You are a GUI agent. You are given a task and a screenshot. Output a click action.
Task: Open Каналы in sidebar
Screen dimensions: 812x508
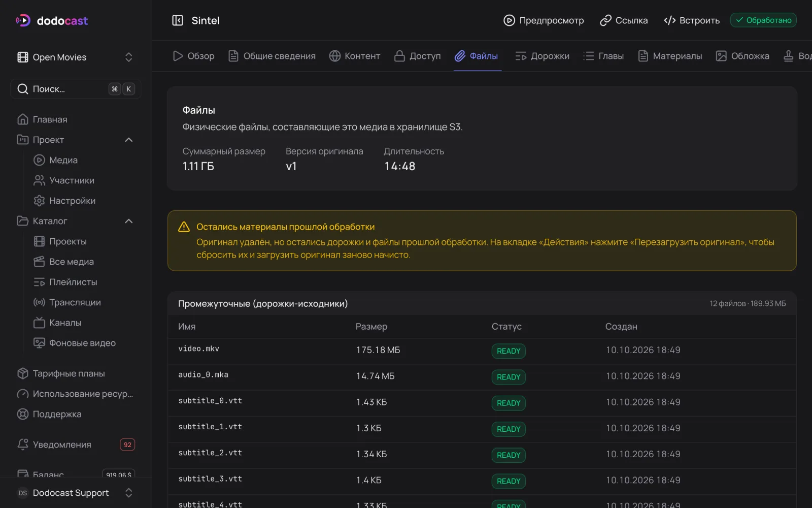point(84,323)
